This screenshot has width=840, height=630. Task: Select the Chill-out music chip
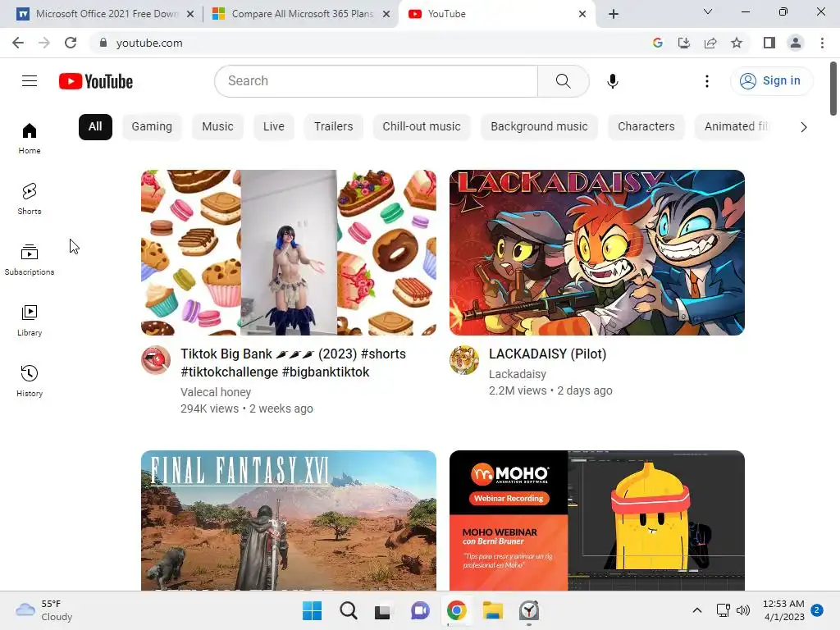[x=422, y=127]
